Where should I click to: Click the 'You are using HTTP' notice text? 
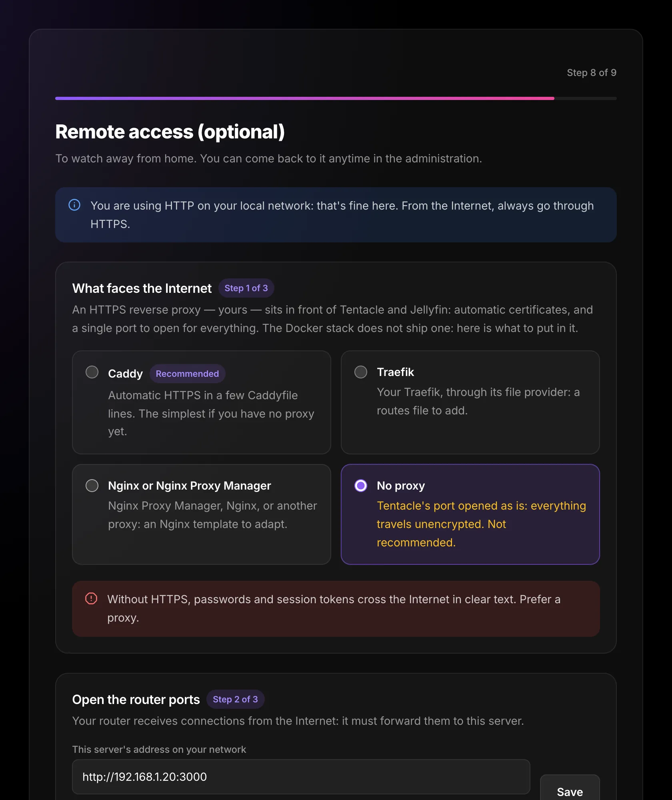[x=342, y=215]
